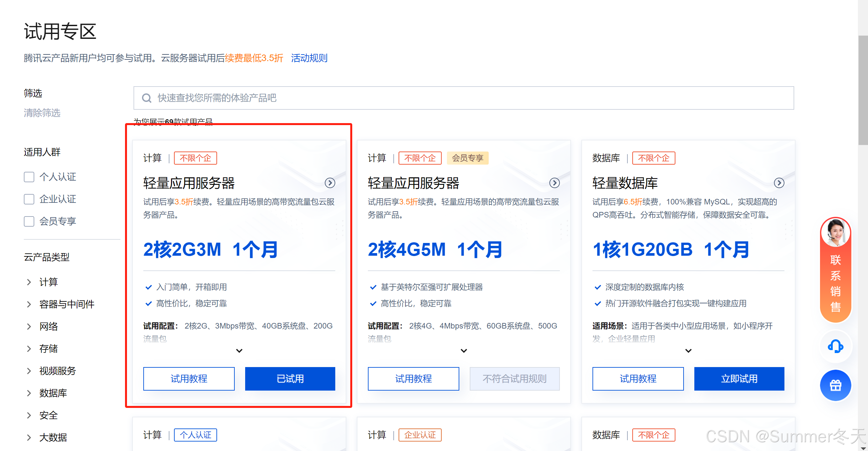Click 清除筛选 to clear filters
This screenshot has width=868, height=451.
click(x=42, y=113)
